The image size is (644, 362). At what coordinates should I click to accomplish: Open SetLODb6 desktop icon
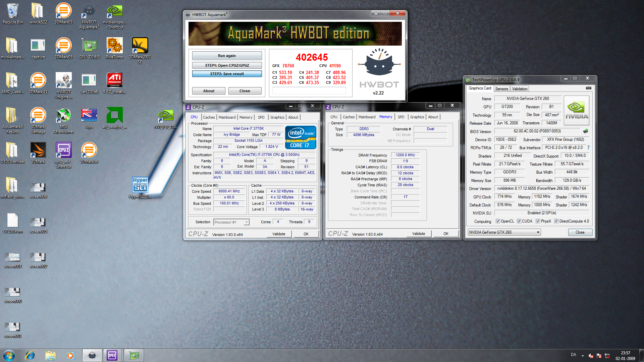(x=89, y=83)
